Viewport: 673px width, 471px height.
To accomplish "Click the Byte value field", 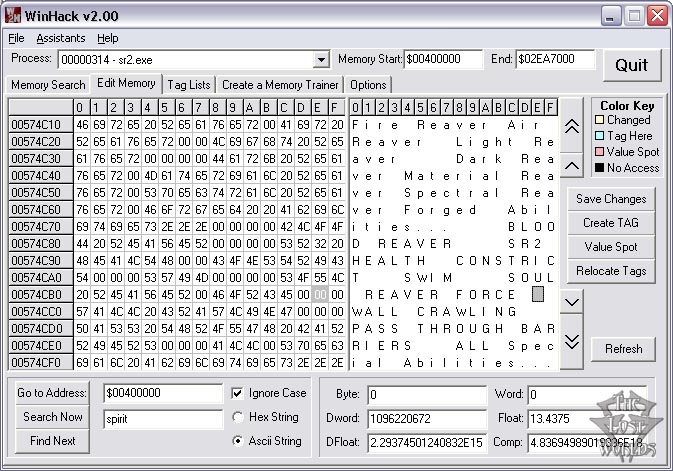I will [427, 395].
